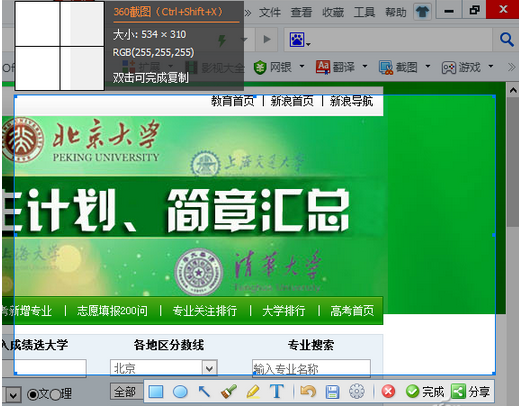
Task: Finish capture with 完成 button
Action: [x=425, y=392]
